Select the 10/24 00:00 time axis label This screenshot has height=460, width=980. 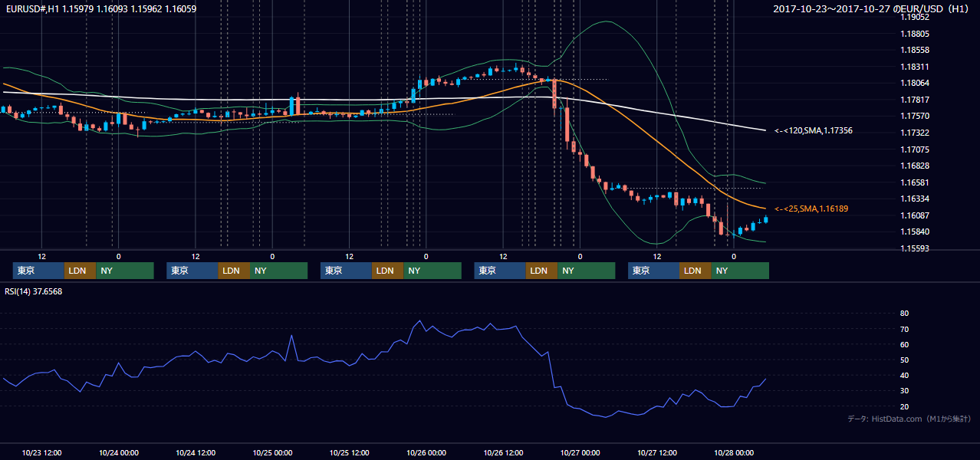118,452
